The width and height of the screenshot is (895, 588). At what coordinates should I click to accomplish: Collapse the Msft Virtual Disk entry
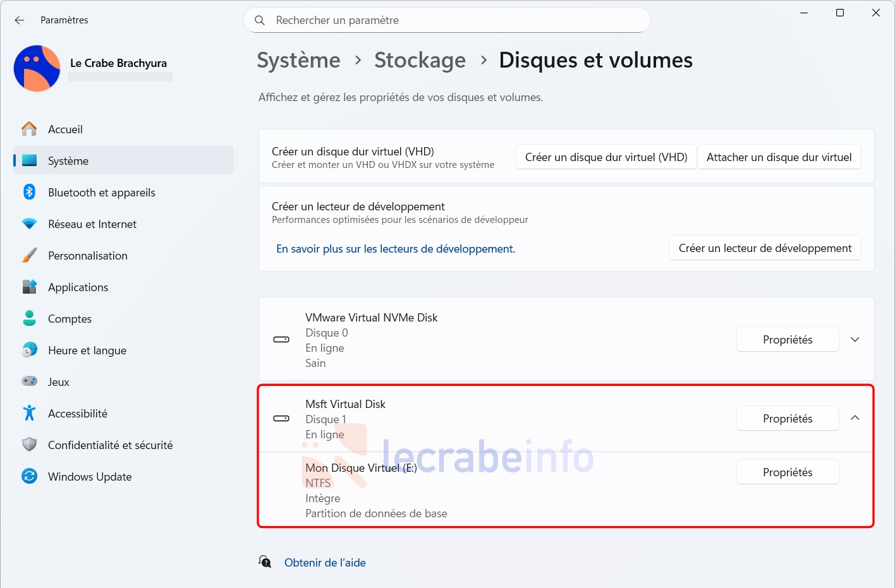855,418
